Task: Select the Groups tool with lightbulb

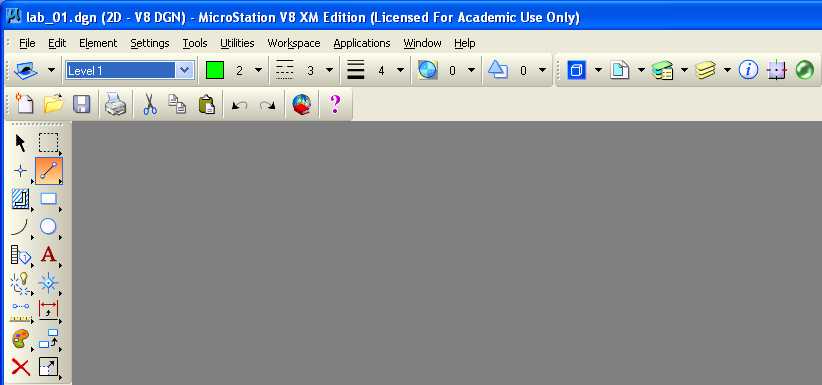Action: coord(20,283)
